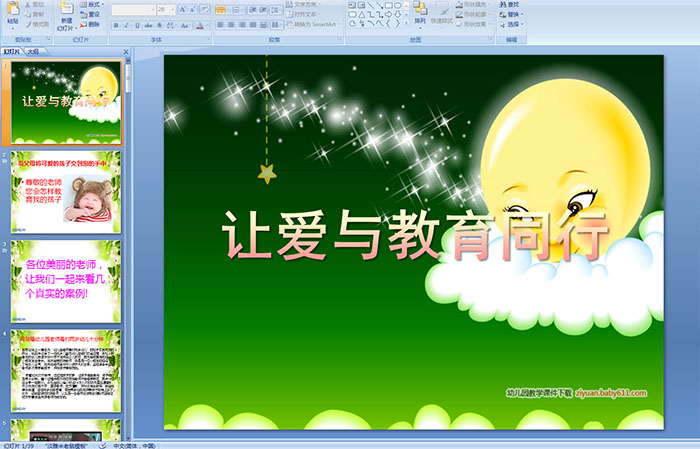Viewport: 700px width, 449px height.
Task: Toggle Center paragraph alignment
Action: (231, 25)
